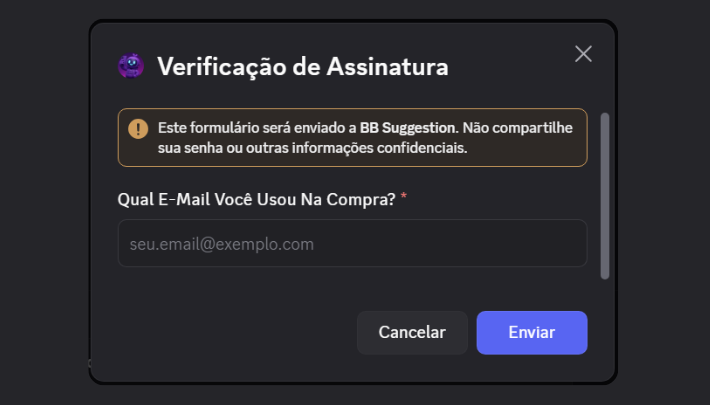Click the Qual E-Mail Você Usou label
This screenshot has width=710, height=405.
[x=256, y=199]
